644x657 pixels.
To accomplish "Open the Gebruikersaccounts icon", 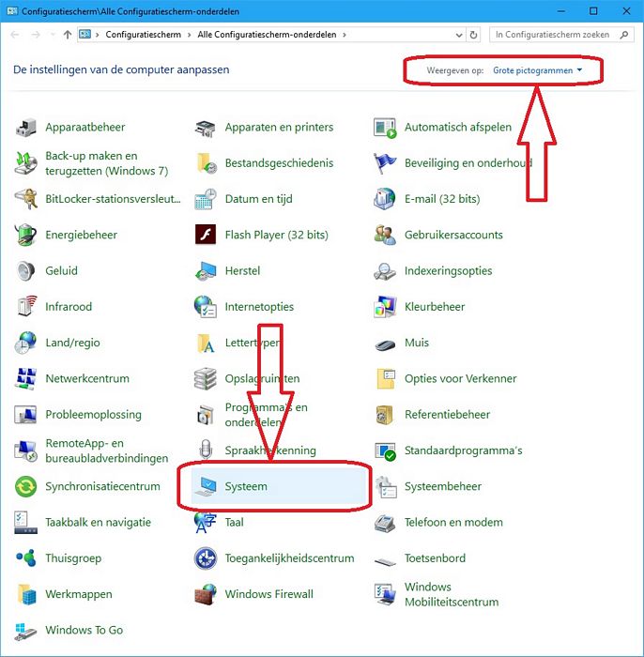I will click(x=385, y=235).
